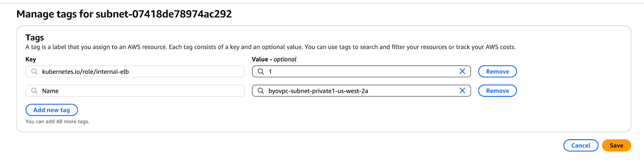Remove the Name tag row
The width and height of the screenshot is (644, 163).
[497, 91]
